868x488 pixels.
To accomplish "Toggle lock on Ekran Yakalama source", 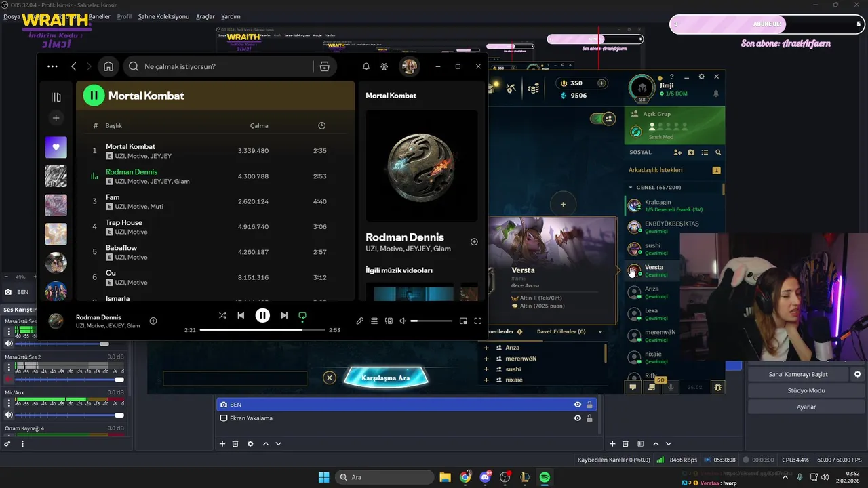I will (x=589, y=418).
